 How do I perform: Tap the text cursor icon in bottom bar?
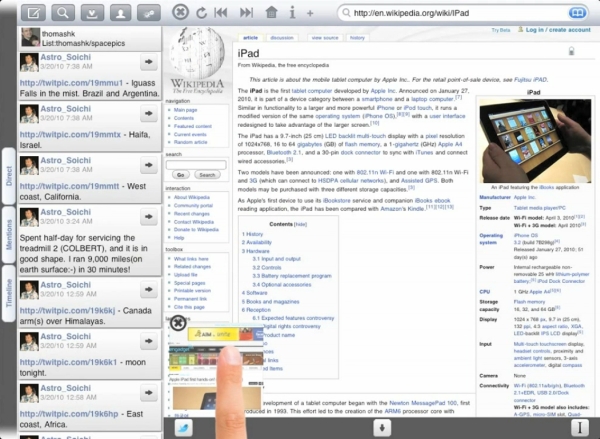click(x=580, y=428)
